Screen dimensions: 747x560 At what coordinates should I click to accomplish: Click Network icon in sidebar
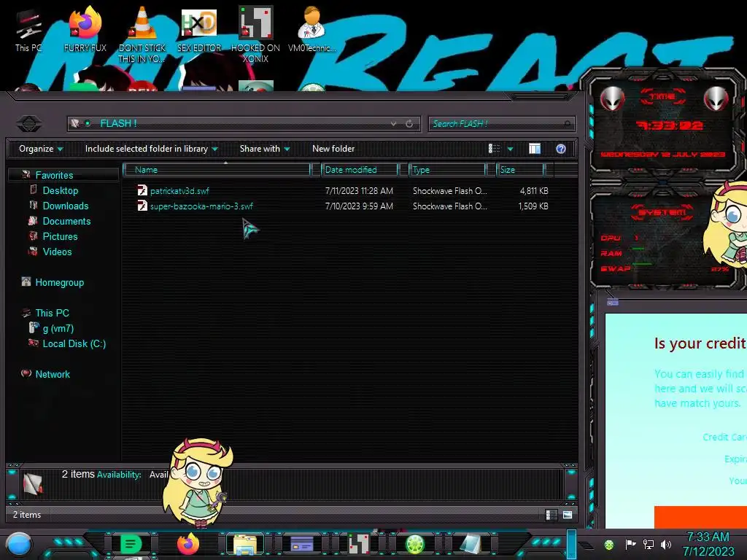(26, 374)
